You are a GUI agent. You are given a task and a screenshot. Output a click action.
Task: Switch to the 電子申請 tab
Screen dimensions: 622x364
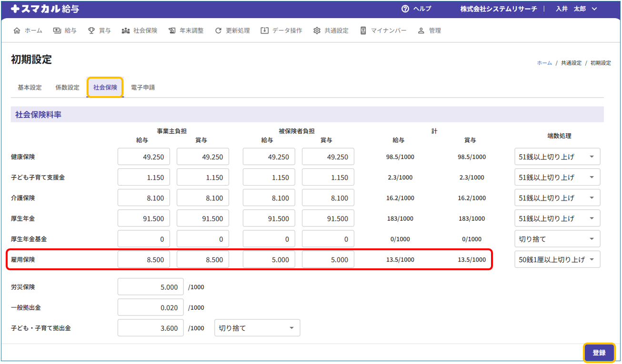tap(143, 88)
